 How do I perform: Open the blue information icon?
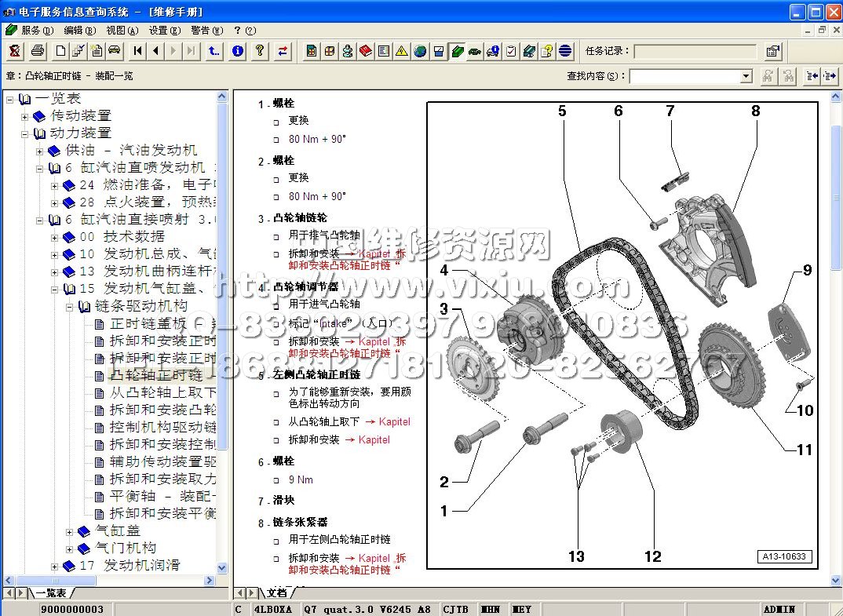click(x=238, y=51)
